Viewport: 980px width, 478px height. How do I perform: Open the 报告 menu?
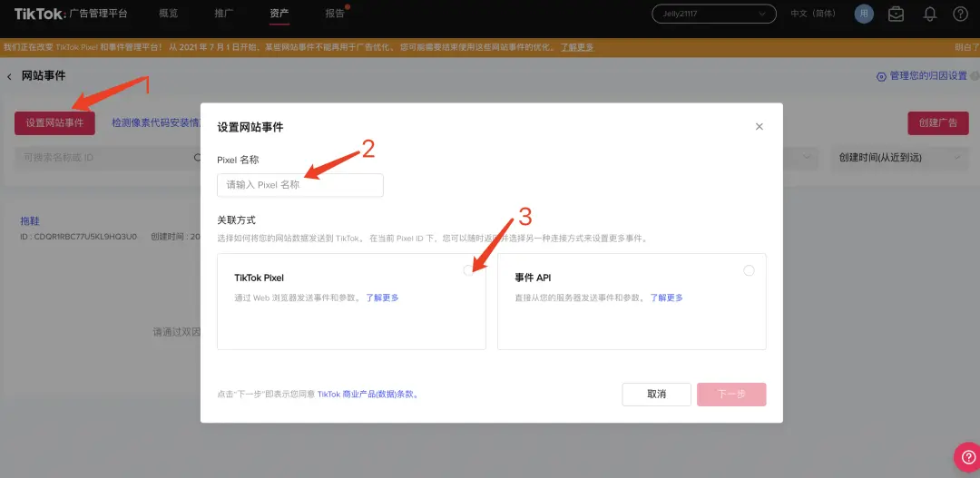click(x=335, y=13)
